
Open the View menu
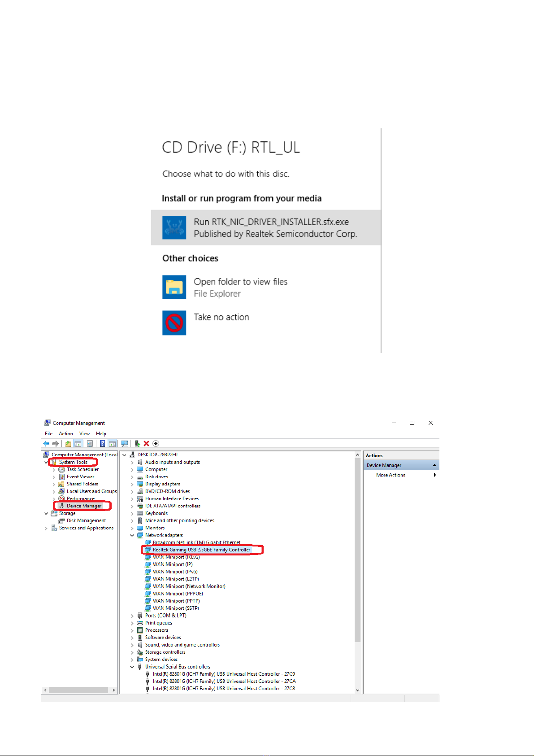(x=84, y=433)
